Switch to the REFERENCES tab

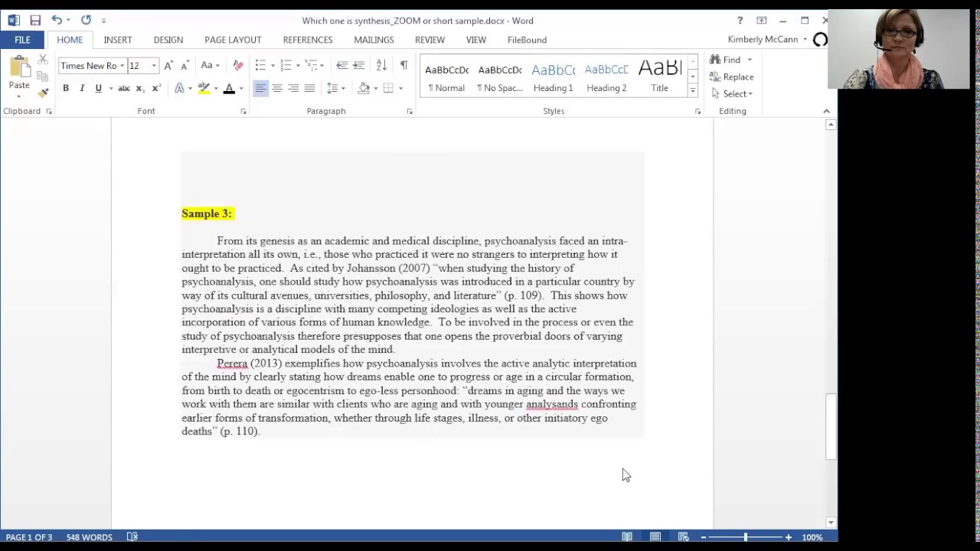(x=308, y=40)
